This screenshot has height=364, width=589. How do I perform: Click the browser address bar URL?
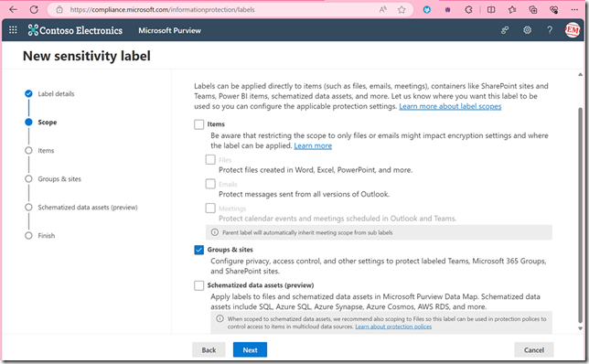click(162, 9)
